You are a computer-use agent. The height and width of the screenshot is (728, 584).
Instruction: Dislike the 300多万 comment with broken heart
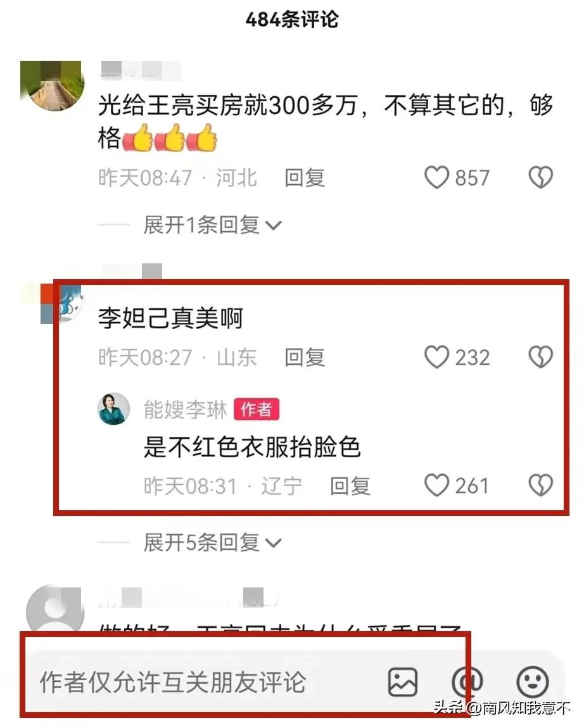(x=541, y=177)
